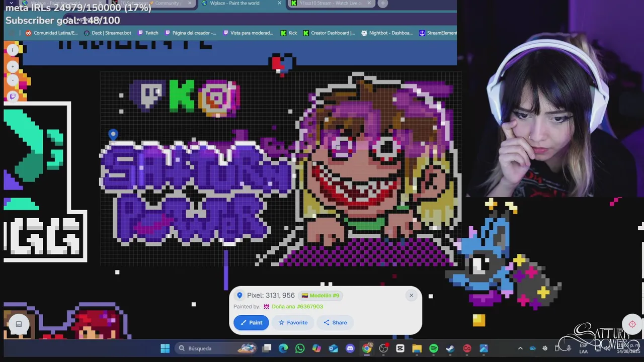Click the blue location marker on canvas
644x362 pixels.
point(113,134)
